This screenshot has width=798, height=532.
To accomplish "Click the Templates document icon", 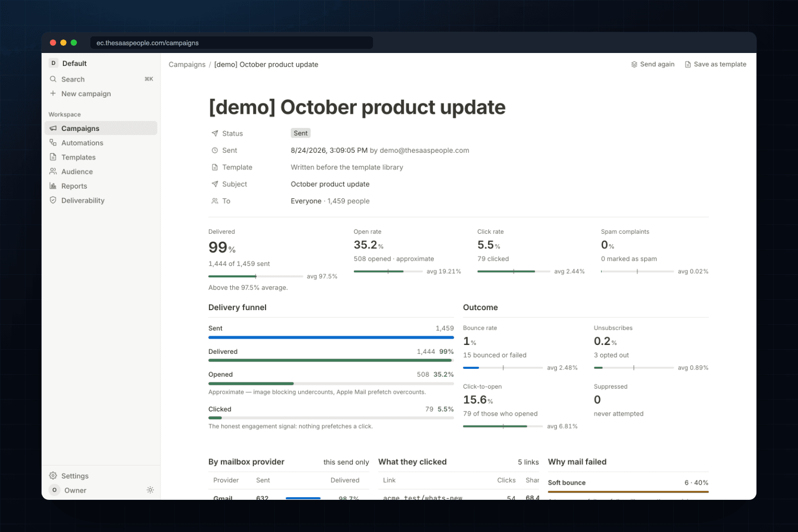I will click(x=53, y=157).
